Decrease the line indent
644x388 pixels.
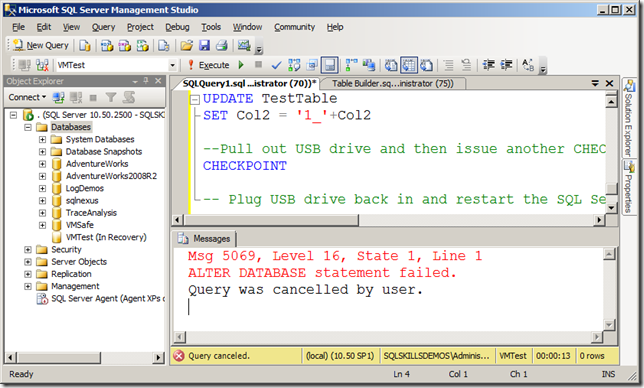[488, 65]
